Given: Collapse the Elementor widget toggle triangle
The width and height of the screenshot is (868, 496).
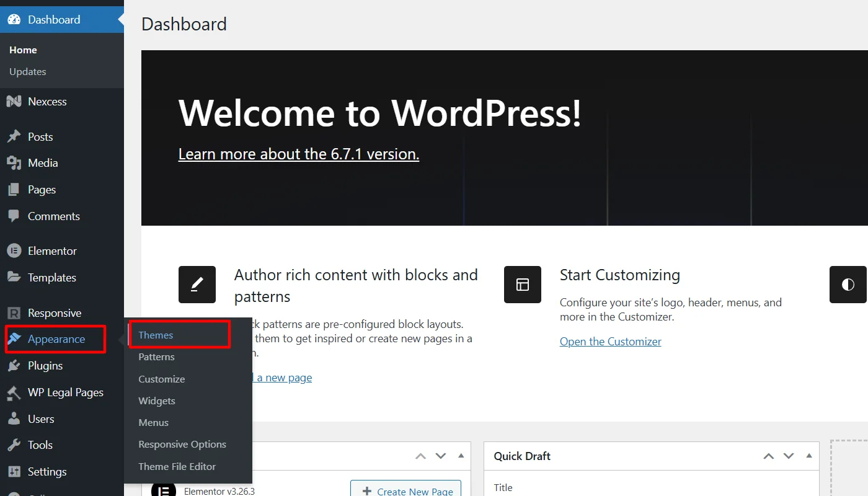Looking at the screenshot, I should (x=461, y=456).
